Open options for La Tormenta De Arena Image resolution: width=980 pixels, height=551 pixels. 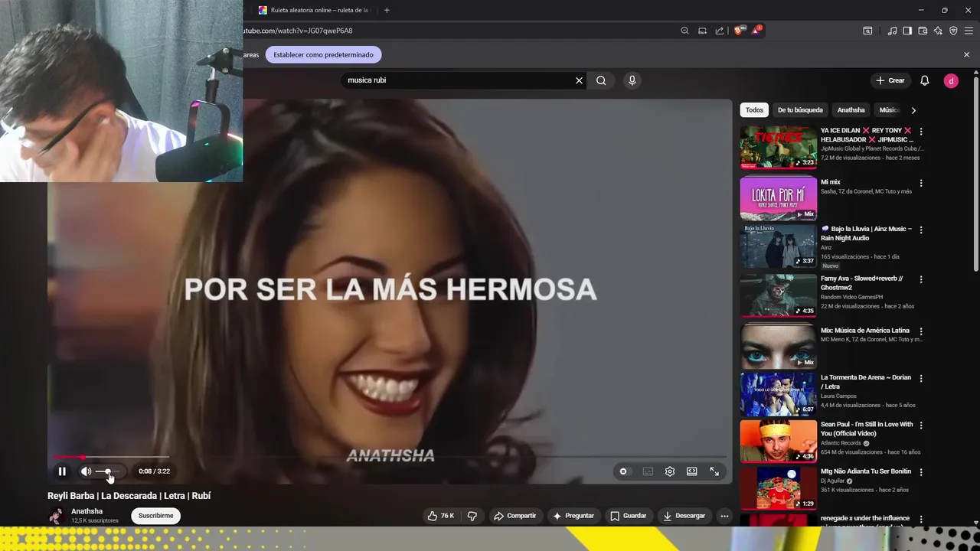pos(921,379)
